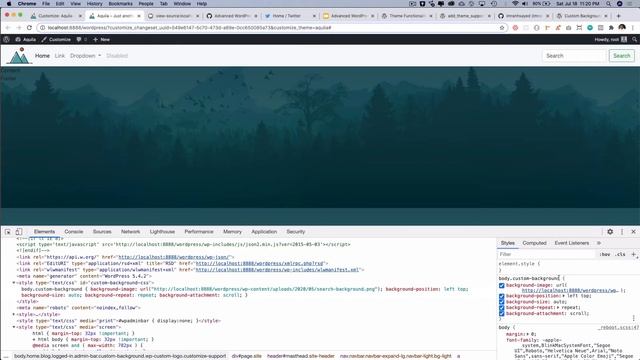The height and width of the screenshot is (360, 640).
Task: Click Home in the site navbar
Action: 42,56
